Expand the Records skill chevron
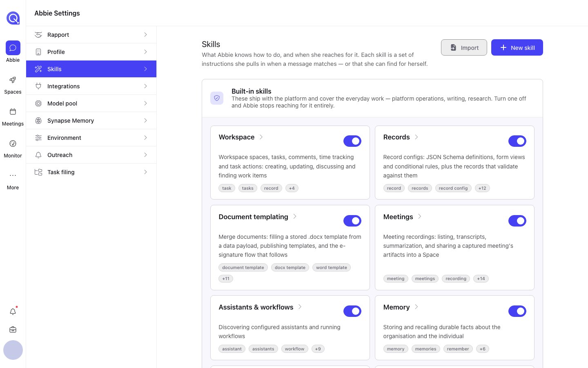Viewport: 588px width, 368px height. tap(416, 137)
